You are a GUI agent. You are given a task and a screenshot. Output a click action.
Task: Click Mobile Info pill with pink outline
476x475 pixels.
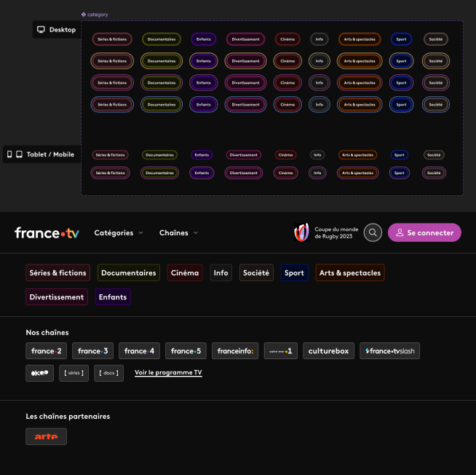click(x=317, y=173)
